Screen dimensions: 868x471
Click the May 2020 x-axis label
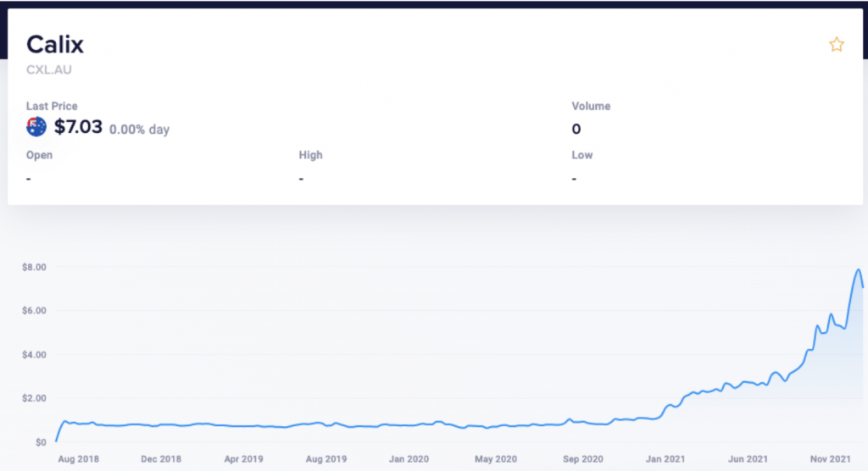point(495,459)
